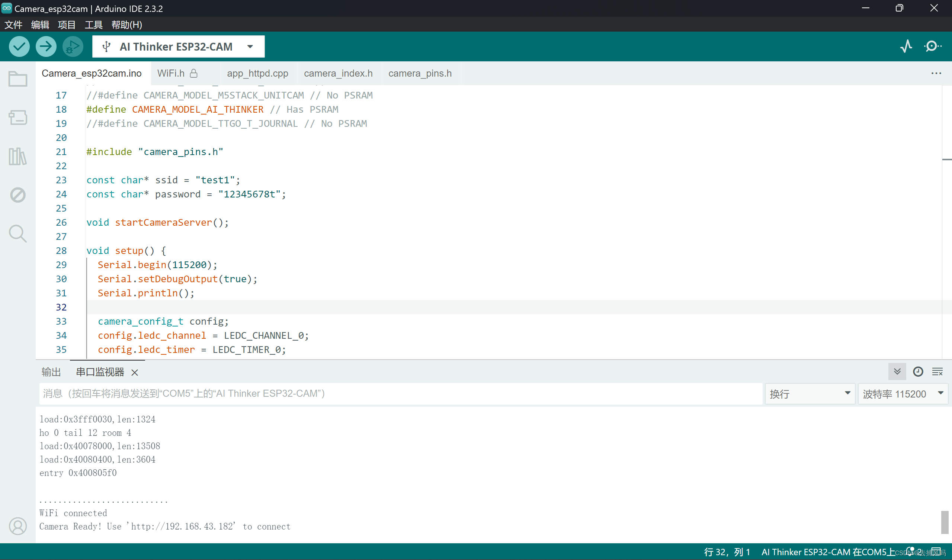Open the Boards Manager sidebar icon
The image size is (952, 560).
pos(17,117)
